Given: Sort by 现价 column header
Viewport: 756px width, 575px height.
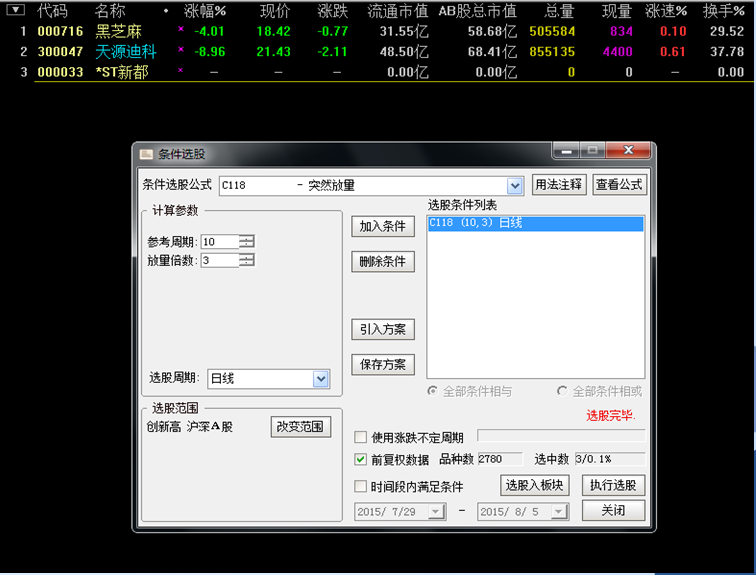Looking at the screenshot, I should 275,11.
